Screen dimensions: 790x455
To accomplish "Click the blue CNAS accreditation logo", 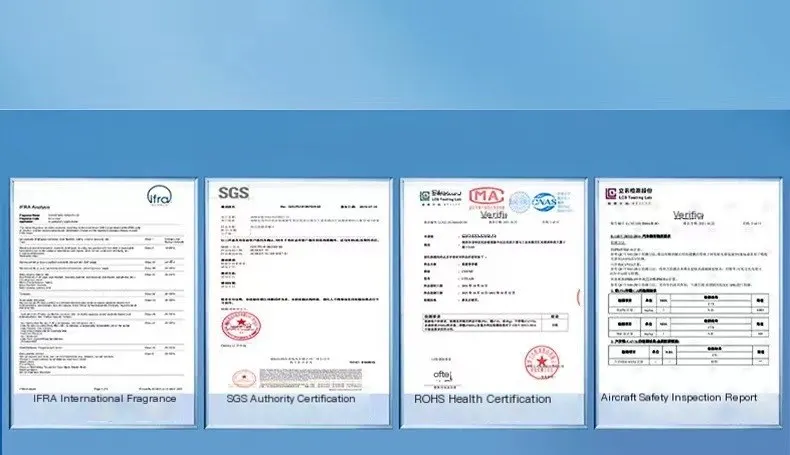I will point(544,202).
